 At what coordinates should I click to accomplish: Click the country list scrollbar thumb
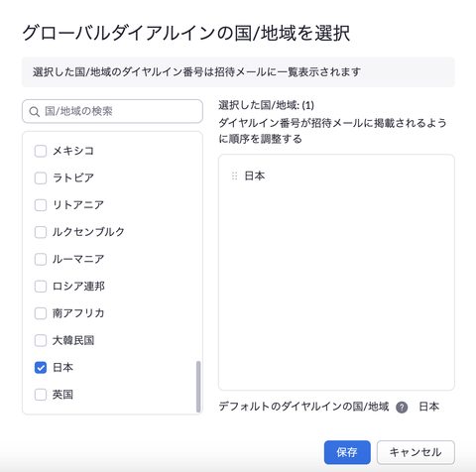[x=198, y=387]
